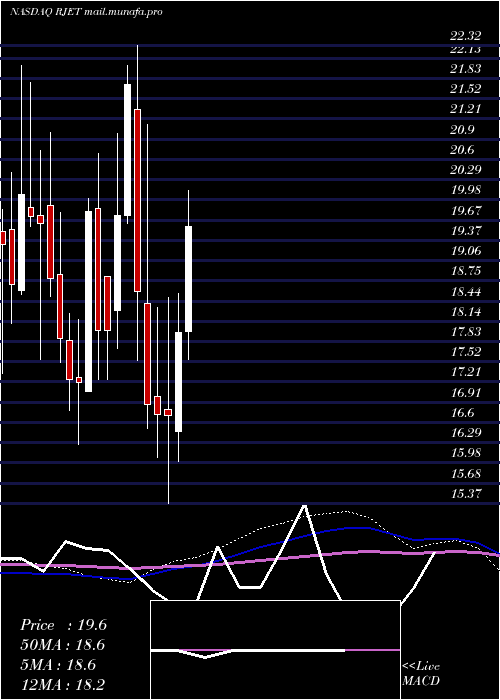This screenshot has width=500, height=700.
Task: Click the MACD inset chart box
Action: pyautogui.click(x=275, y=650)
